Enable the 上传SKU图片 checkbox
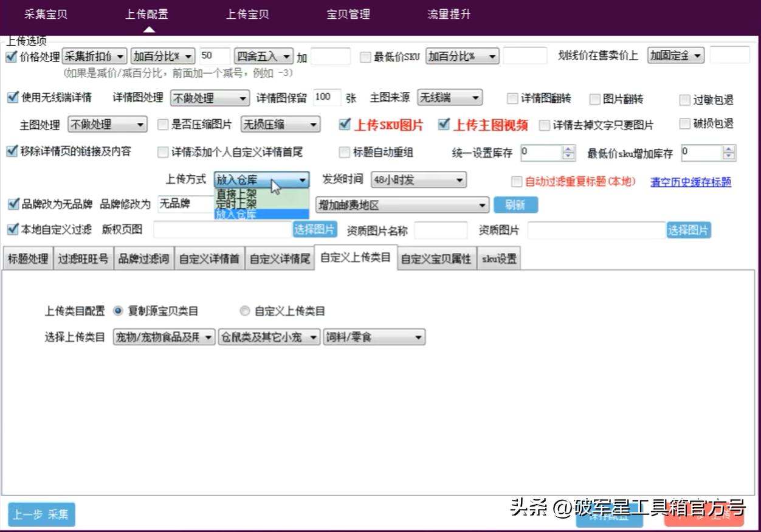761x532 pixels. (345, 125)
